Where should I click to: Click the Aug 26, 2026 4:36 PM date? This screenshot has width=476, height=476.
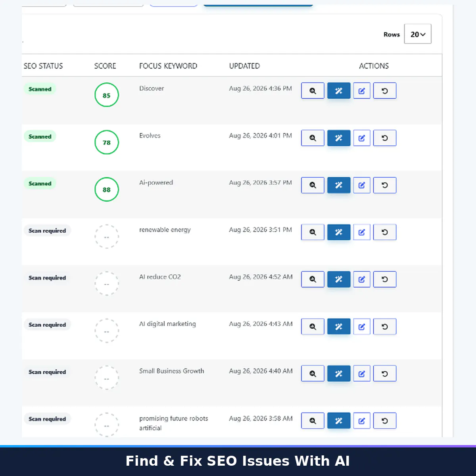(260, 88)
